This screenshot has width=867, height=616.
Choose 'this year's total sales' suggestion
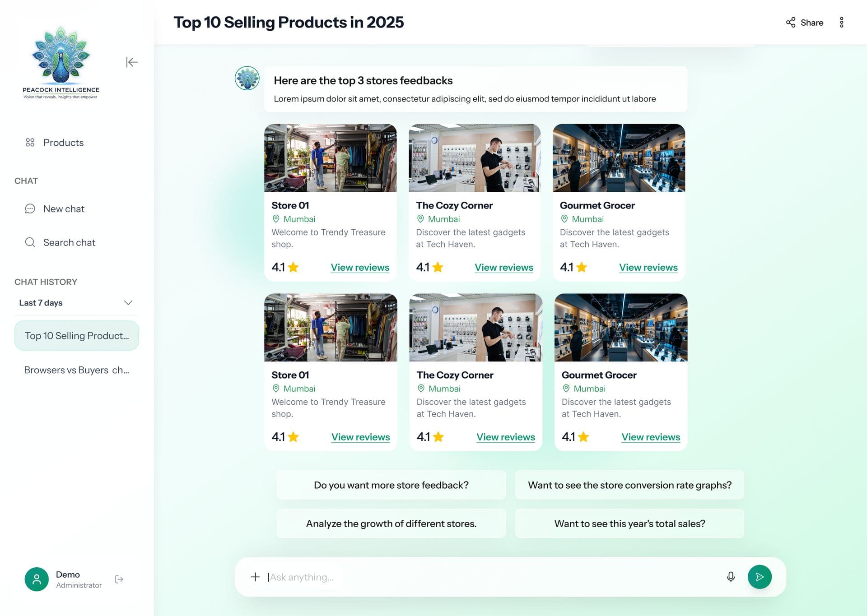pyautogui.click(x=629, y=523)
